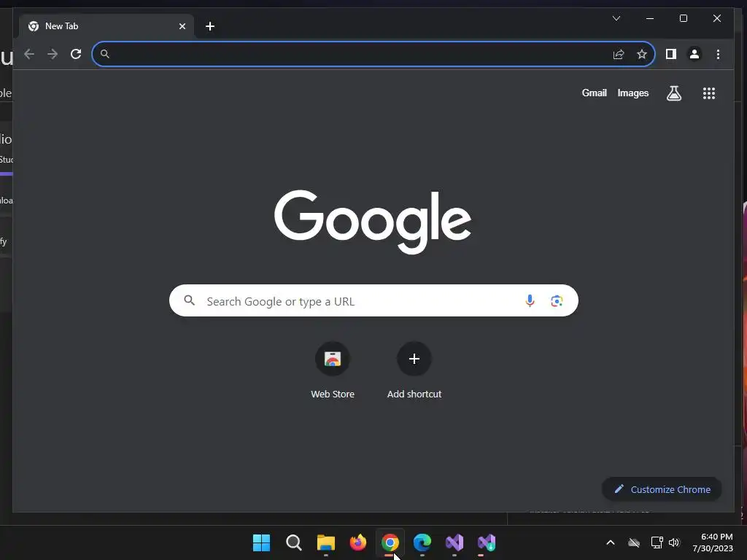The width and height of the screenshot is (747, 560).
Task: Click the Chrome taskbar icon
Action: [x=390, y=542]
